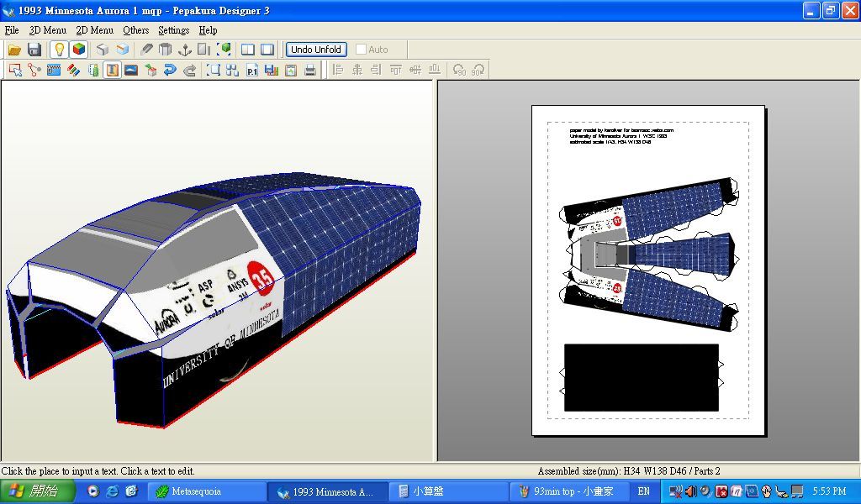Viewport: 861px width, 504px height.
Task: Select the anchor tool icon
Action: (x=185, y=50)
